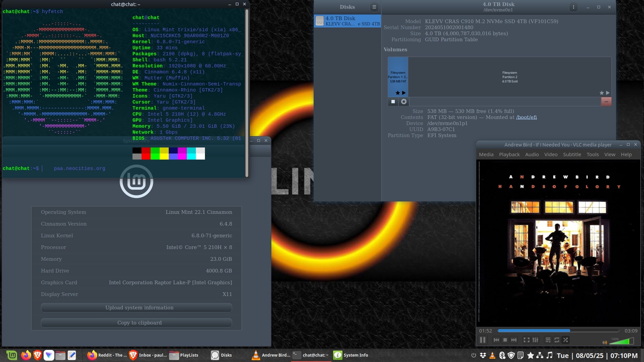Click the VLC seek progress bar
This screenshot has width=644, height=362.
pyautogui.click(x=558, y=330)
